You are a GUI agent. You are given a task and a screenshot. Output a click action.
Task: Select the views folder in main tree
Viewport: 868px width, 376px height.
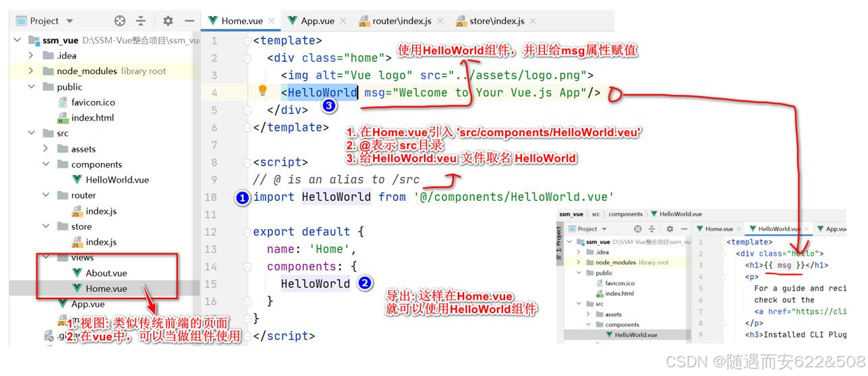82,257
